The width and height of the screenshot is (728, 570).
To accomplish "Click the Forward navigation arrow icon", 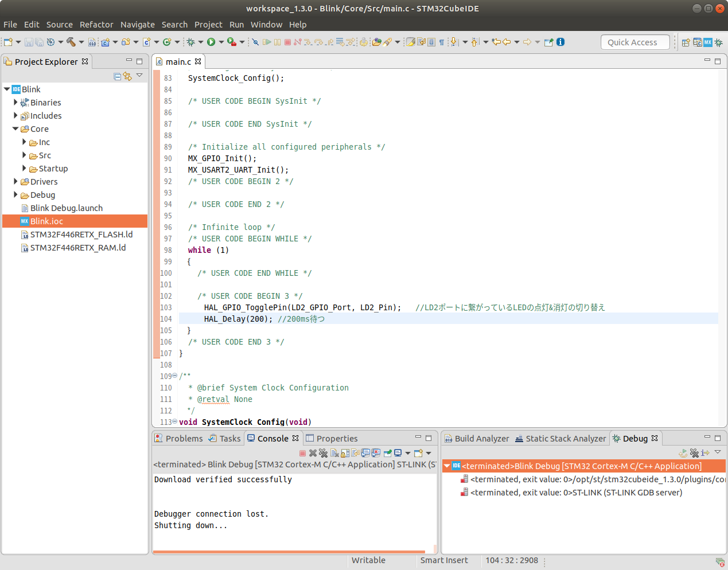I will point(527,42).
